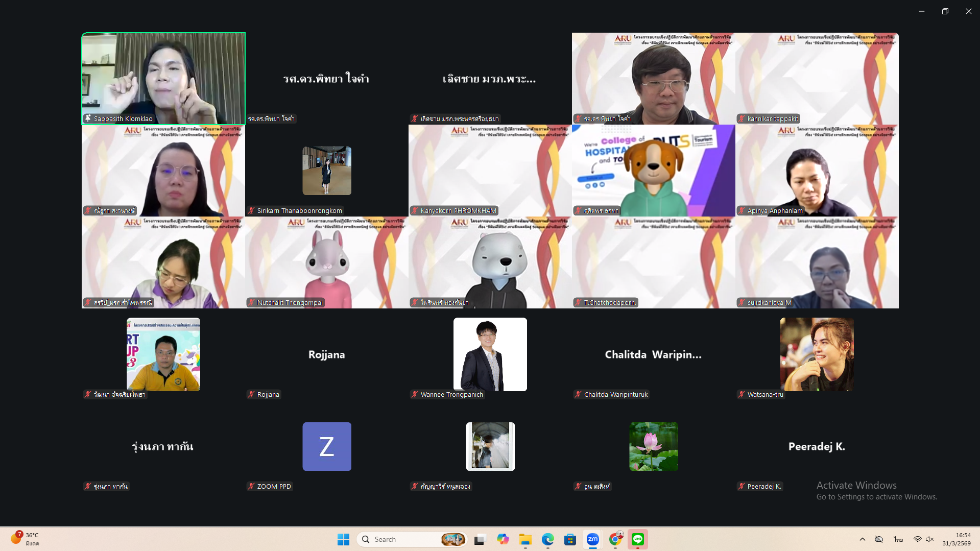Click Wannee Trongpanich's profile picture
This screenshot has width=980, height=551.
point(490,354)
